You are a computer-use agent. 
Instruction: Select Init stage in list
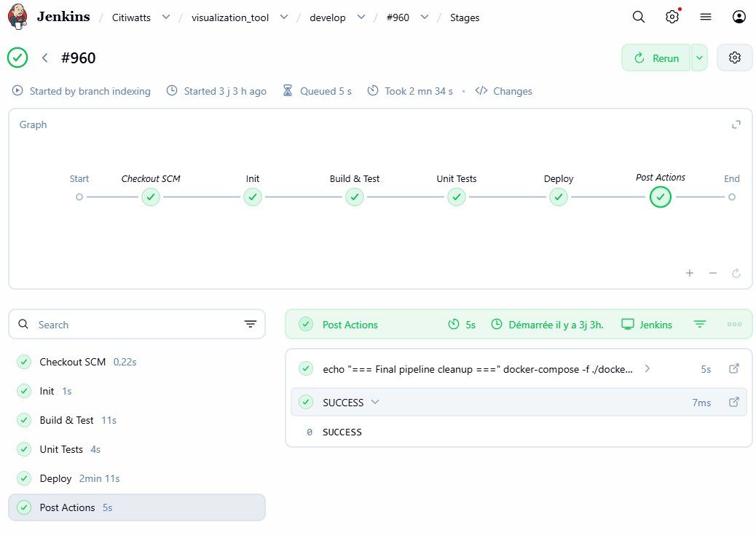[x=137, y=391]
